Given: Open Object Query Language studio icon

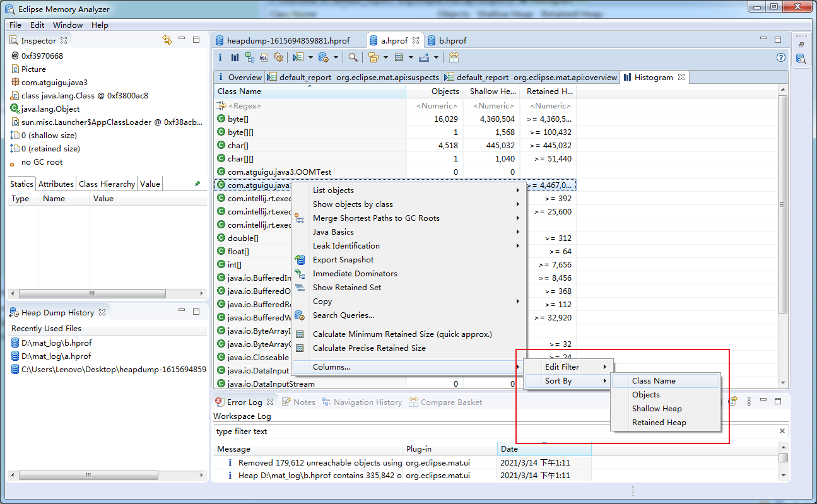Looking at the screenshot, I should (x=264, y=57).
